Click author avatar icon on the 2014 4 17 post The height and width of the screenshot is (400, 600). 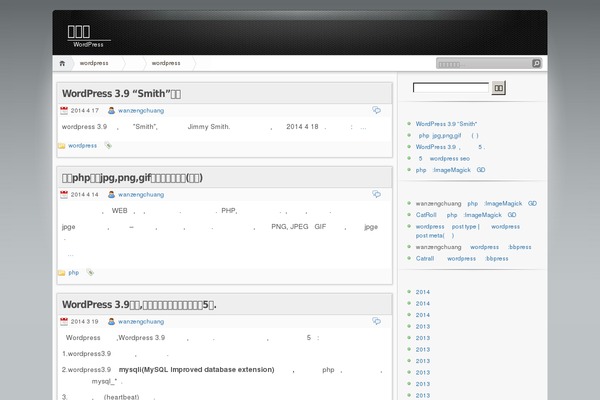[x=111, y=111]
